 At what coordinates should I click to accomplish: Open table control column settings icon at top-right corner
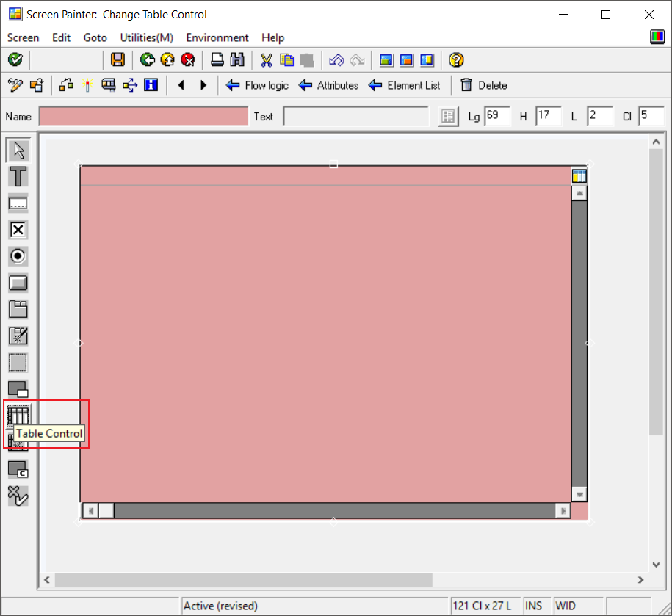click(x=579, y=175)
